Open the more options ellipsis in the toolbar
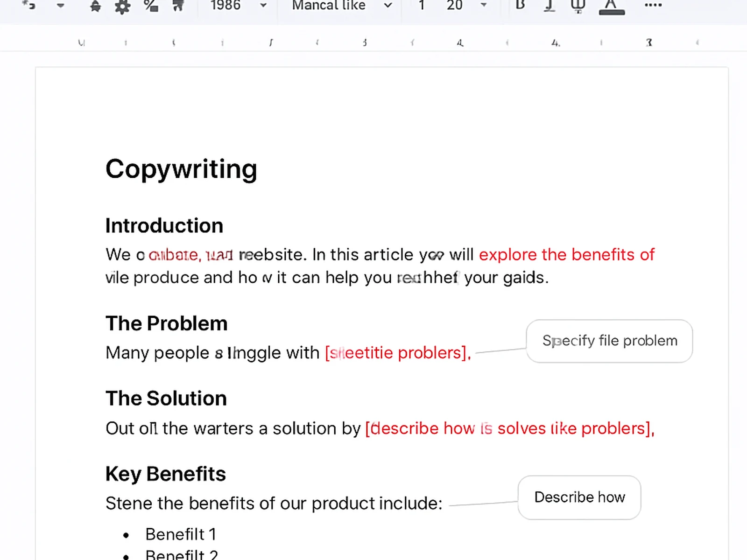Image resolution: width=747 pixels, height=560 pixels. (653, 5)
